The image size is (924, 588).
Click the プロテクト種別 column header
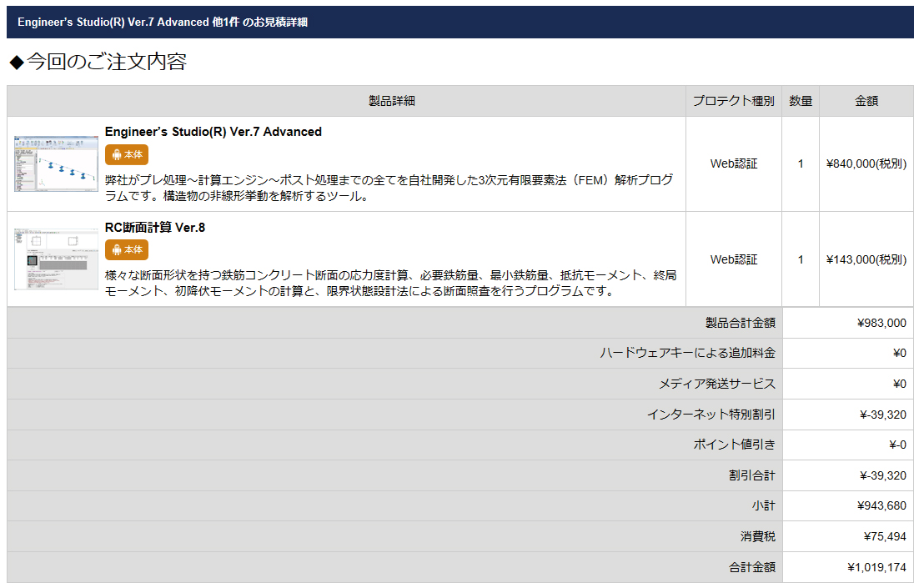(x=734, y=102)
